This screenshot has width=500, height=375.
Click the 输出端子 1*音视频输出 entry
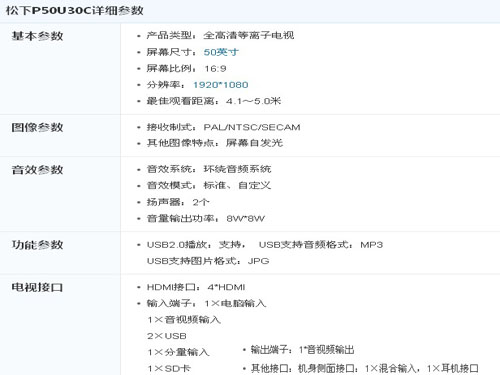click(x=302, y=349)
